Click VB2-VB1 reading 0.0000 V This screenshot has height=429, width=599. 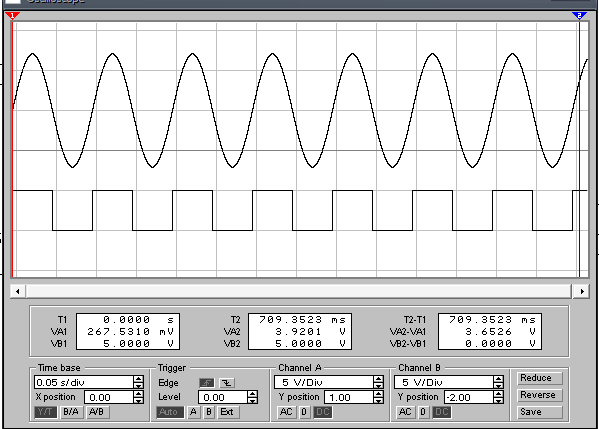pos(500,343)
